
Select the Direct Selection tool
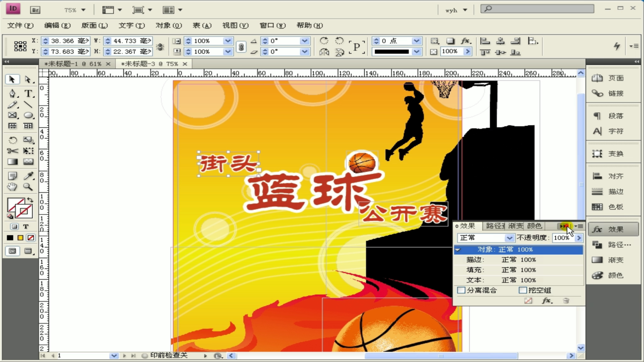pos(28,80)
